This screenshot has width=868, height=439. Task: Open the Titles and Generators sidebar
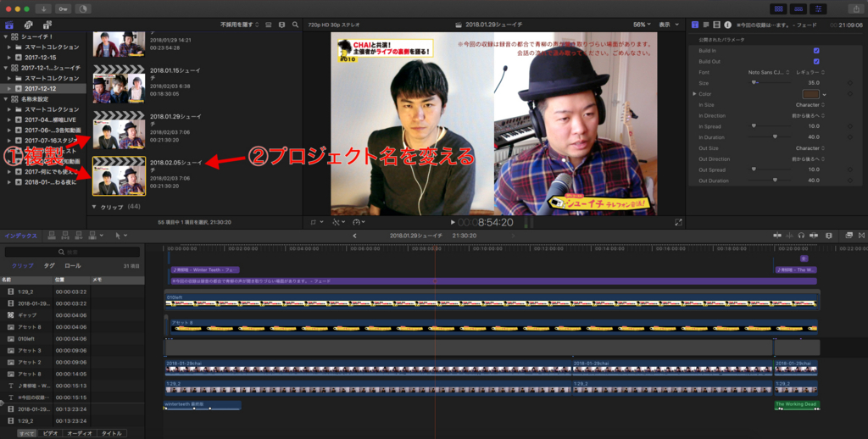pyautogui.click(x=47, y=25)
